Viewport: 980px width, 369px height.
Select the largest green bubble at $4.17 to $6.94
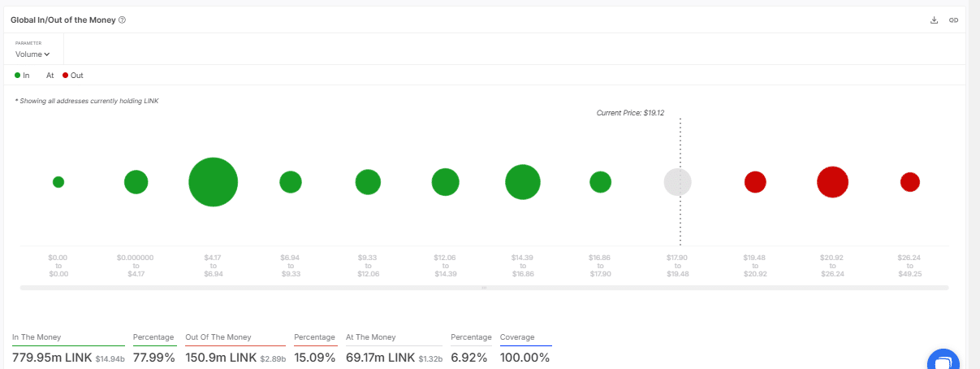pos(213,182)
